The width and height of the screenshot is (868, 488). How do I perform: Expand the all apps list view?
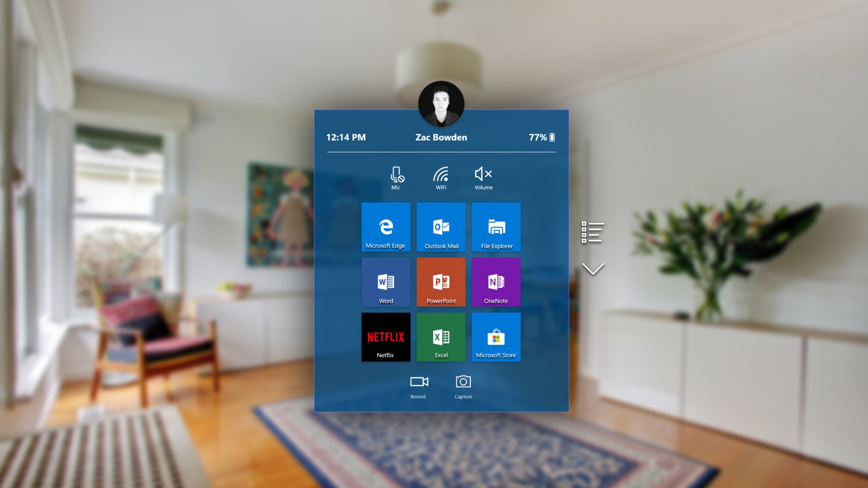[x=593, y=233]
